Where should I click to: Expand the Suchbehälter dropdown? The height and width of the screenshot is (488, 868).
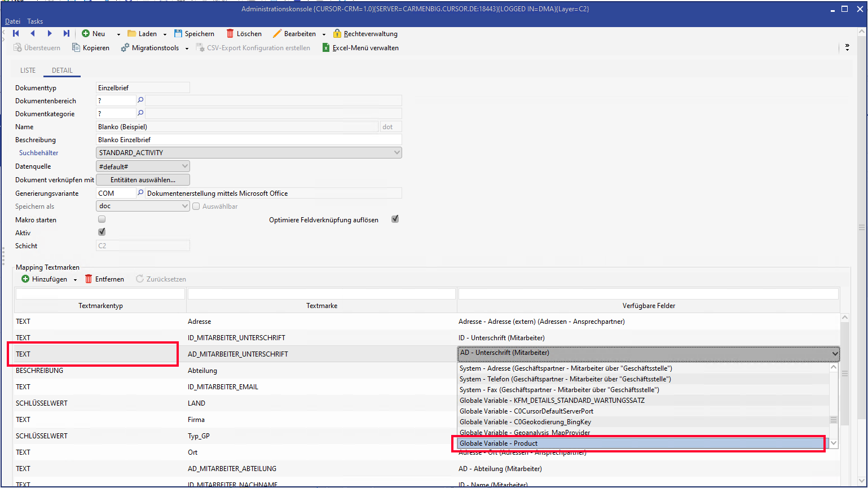pos(397,153)
